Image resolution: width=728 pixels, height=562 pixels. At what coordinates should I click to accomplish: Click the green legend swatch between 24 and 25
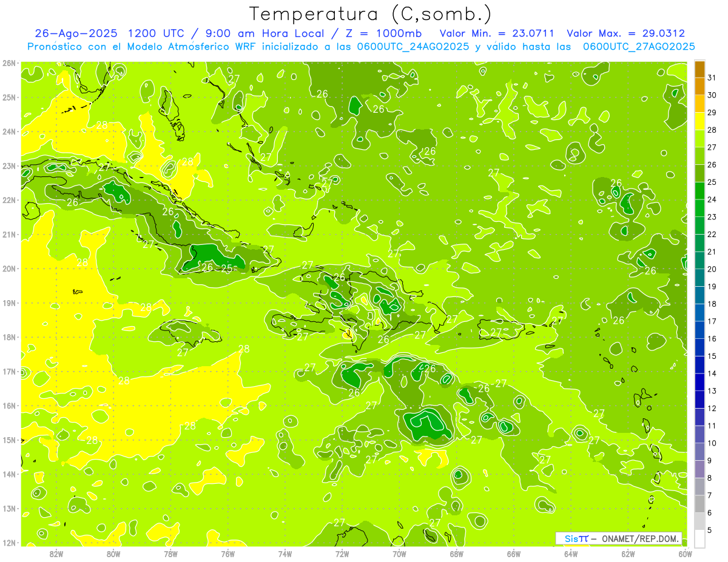click(699, 191)
